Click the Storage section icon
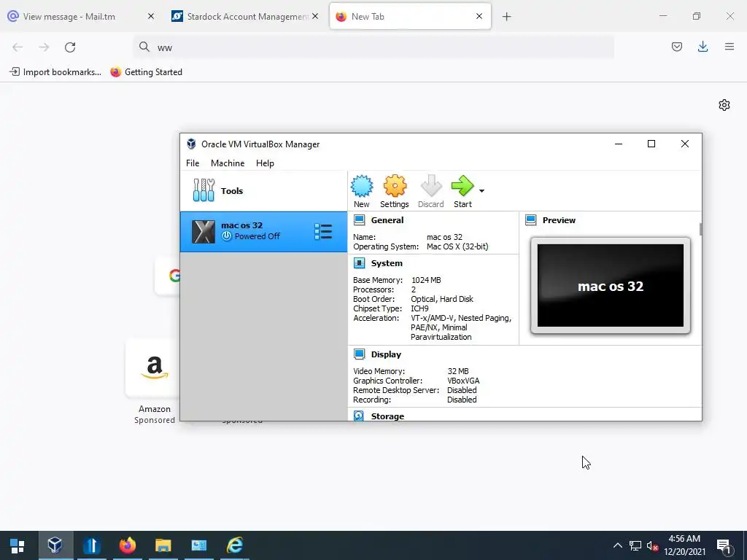The image size is (747, 560). pos(359,416)
